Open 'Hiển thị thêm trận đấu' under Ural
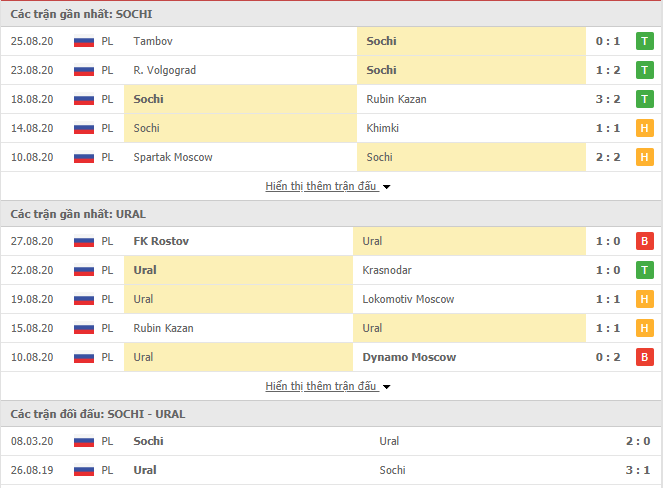663x488 pixels. (x=321, y=386)
